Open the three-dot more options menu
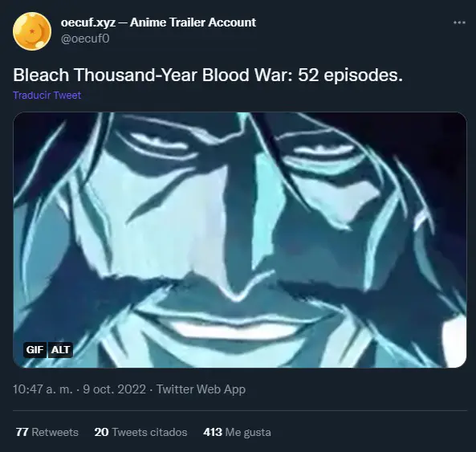This screenshot has width=476, height=452. tap(459, 22)
